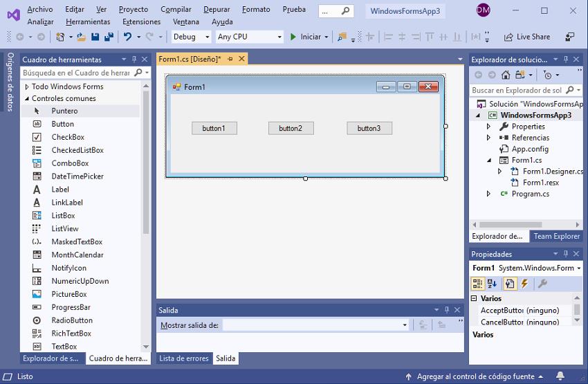Open the Form1 object selector dropdown in Propiedades
The image size is (588, 384).
coord(579,268)
